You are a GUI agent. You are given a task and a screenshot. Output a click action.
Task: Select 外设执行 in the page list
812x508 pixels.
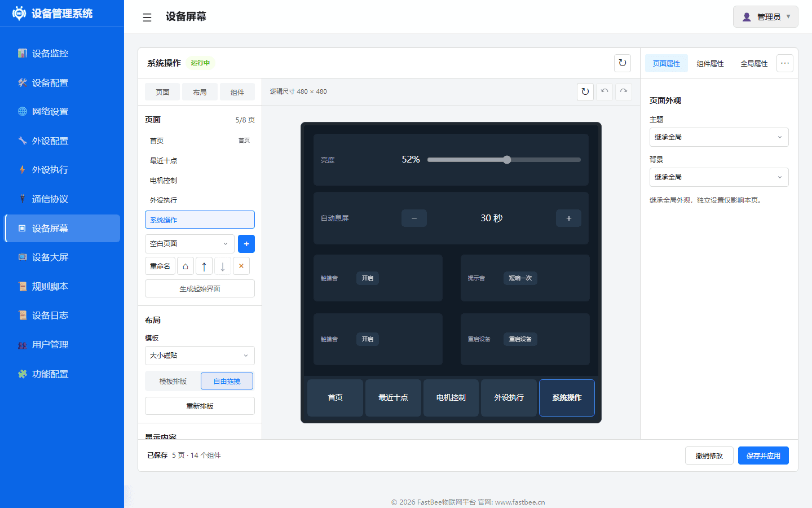tap(200, 200)
